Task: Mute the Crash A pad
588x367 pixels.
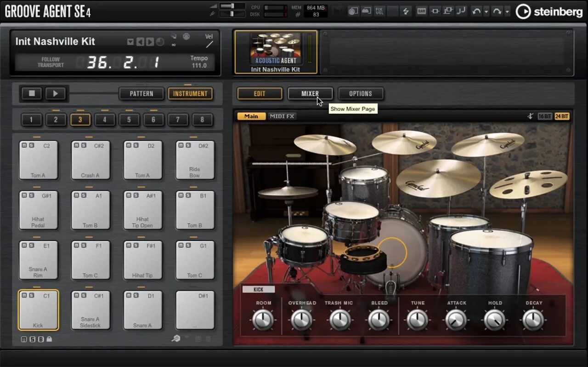Action: point(77,145)
